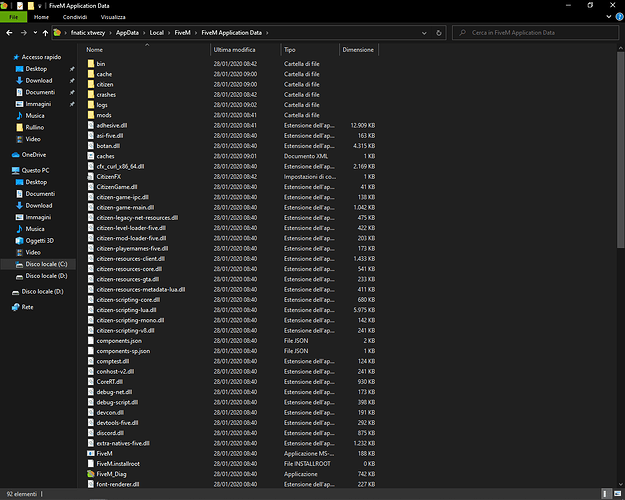Image resolution: width=625 pixels, height=500 pixels.
Task: Switch to details view in status bar
Action: coord(605,494)
